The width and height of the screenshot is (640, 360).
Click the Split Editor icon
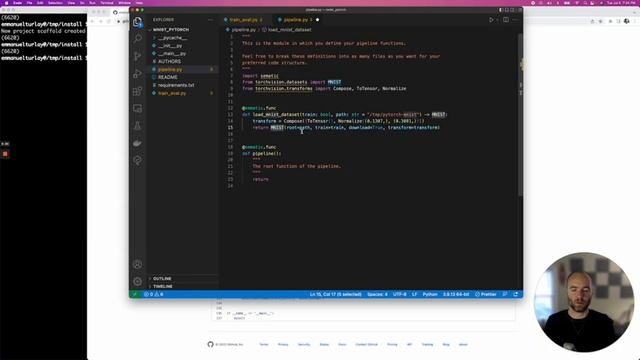506,20
